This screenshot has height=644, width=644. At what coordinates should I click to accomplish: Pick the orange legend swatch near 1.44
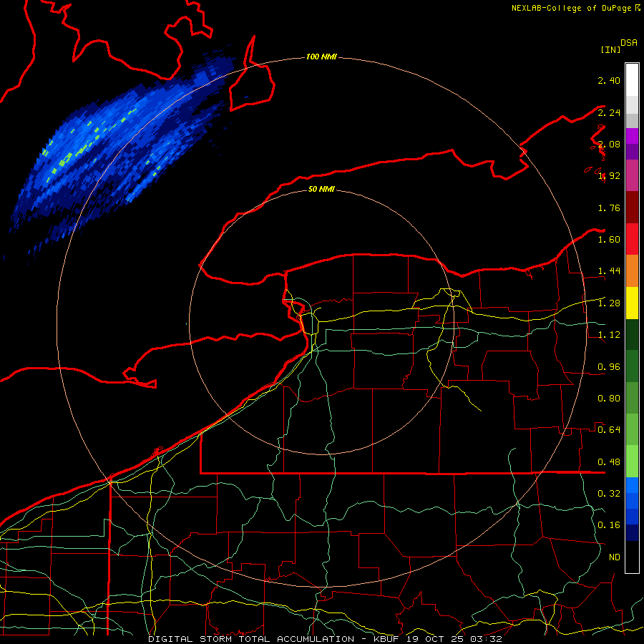pyautogui.click(x=632, y=271)
